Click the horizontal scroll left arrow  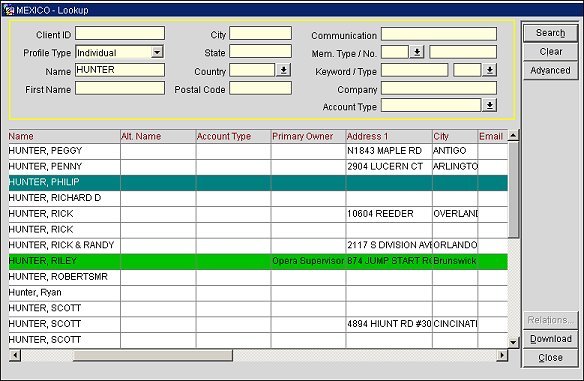(x=15, y=355)
